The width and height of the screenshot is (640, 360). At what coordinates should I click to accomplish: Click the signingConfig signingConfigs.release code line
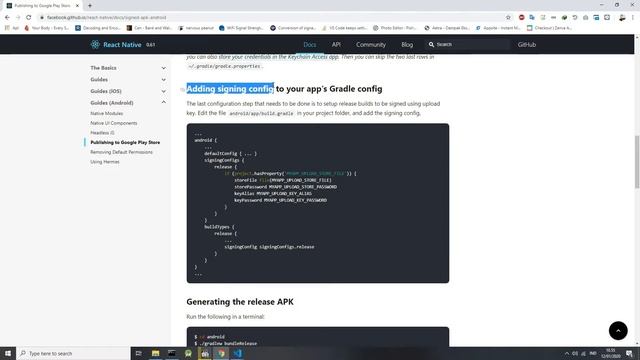coord(269,247)
